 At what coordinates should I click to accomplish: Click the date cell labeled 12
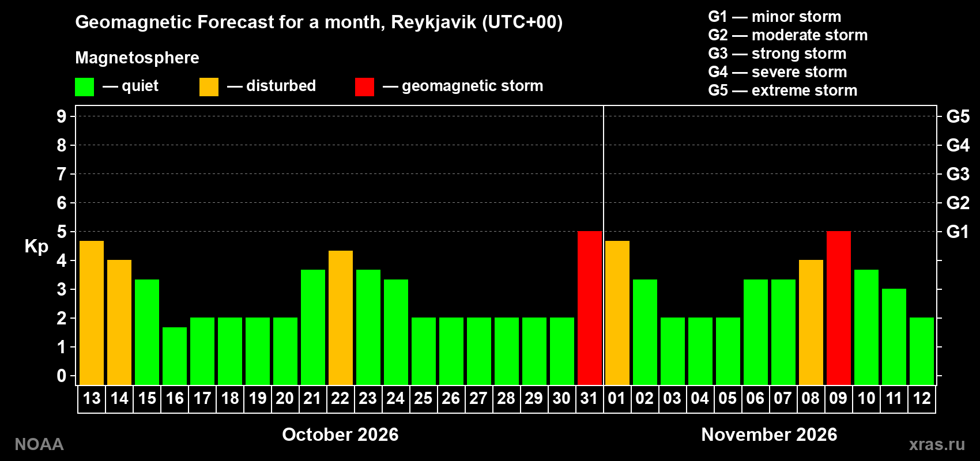[x=922, y=399]
